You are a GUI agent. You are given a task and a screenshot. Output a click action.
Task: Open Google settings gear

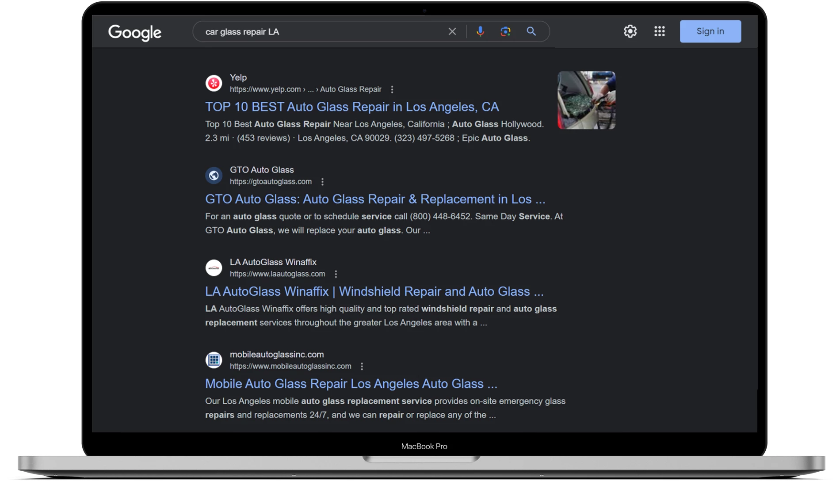[630, 31]
